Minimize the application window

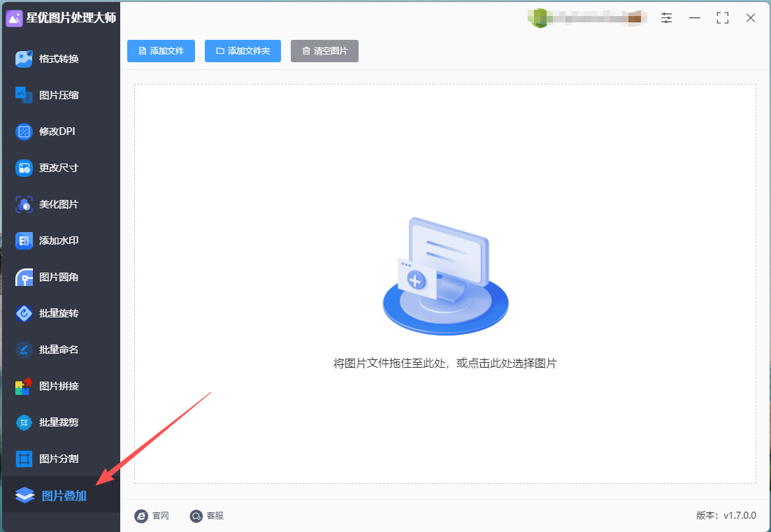(694, 18)
